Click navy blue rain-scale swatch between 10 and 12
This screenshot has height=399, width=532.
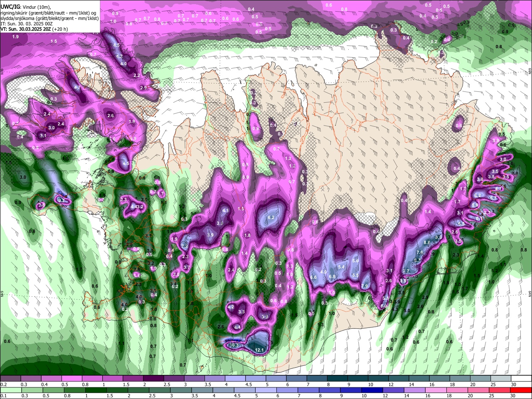coord(372,390)
